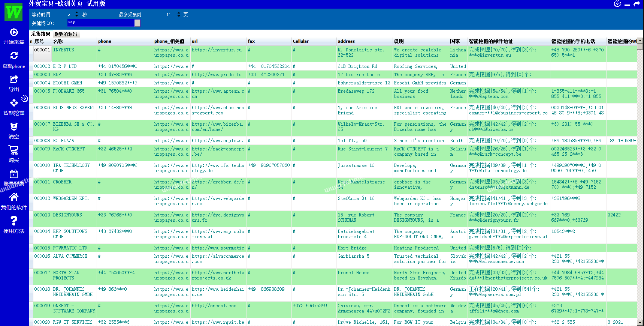Open the 导出 export icon
The height and width of the screenshot is (326, 644).
(14, 79)
